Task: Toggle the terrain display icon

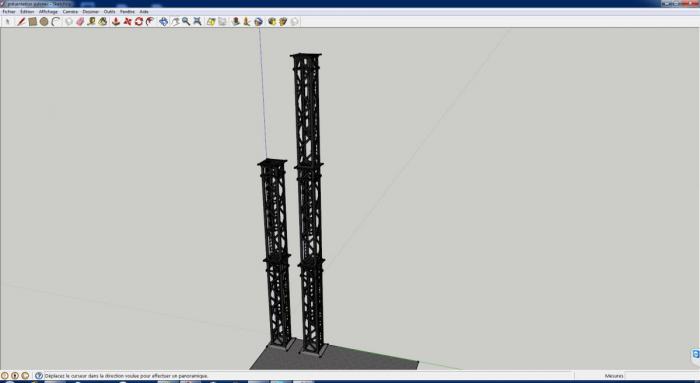Action: pos(222,21)
